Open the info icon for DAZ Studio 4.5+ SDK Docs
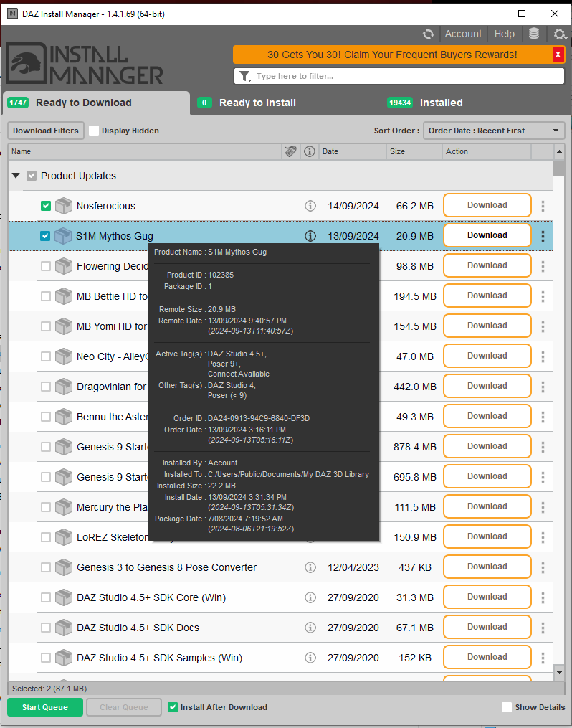 [x=310, y=628]
